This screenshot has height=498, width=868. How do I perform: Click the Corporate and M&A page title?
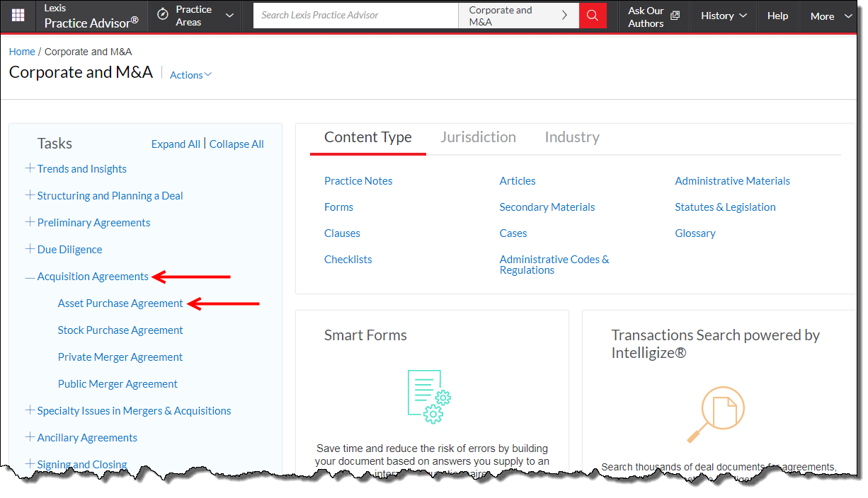pos(81,72)
